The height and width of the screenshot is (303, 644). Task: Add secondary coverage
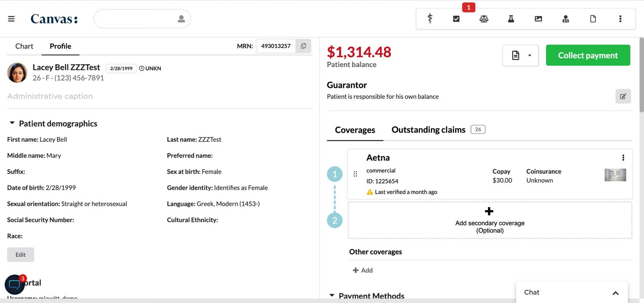click(489, 220)
